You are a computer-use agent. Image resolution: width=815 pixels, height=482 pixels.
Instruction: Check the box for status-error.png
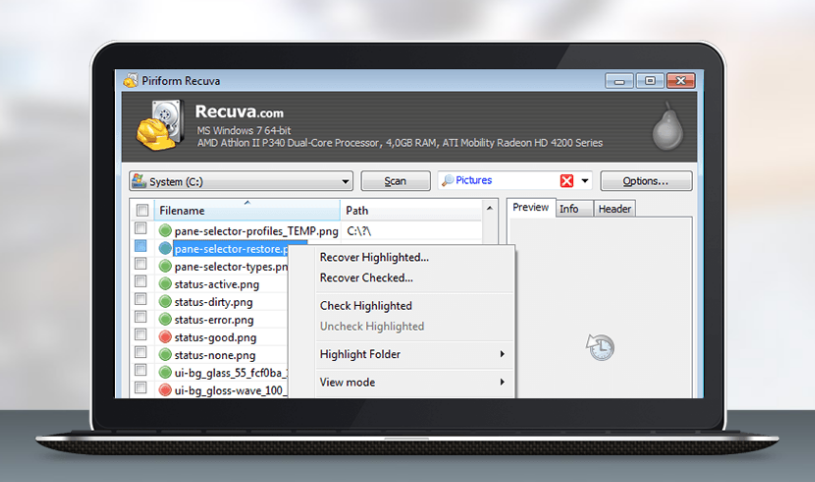coord(140,317)
